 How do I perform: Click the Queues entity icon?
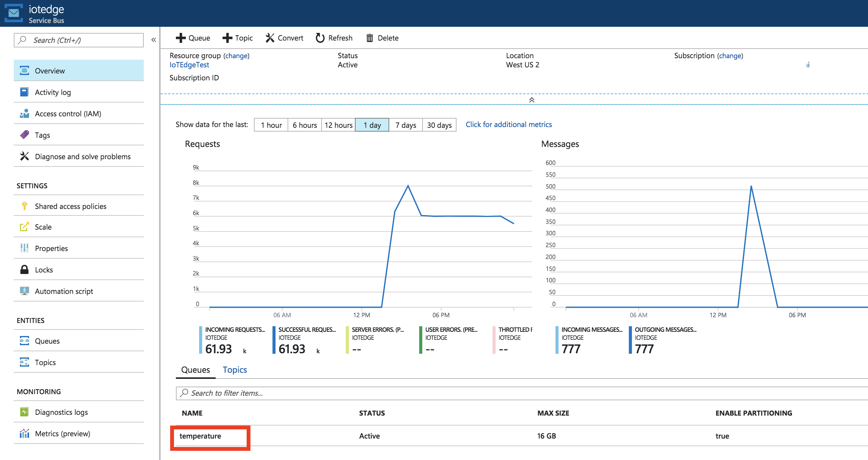pos(24,341)
